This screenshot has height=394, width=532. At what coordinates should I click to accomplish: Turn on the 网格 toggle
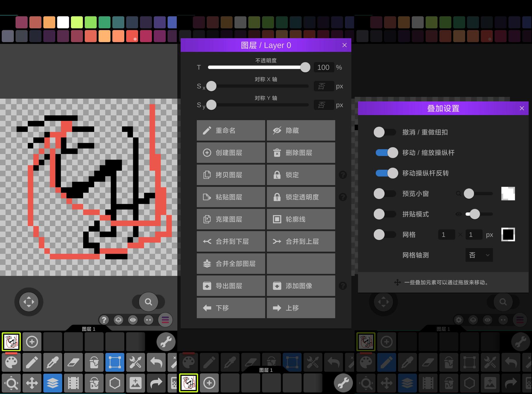point(385,234)
